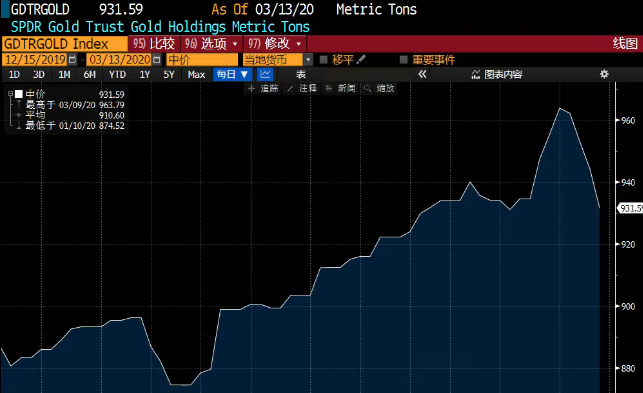Image resolution: width=643 pixels, height=393 pixels.
Task: Open chart settings gear icon
Action: tap(604, 74)
